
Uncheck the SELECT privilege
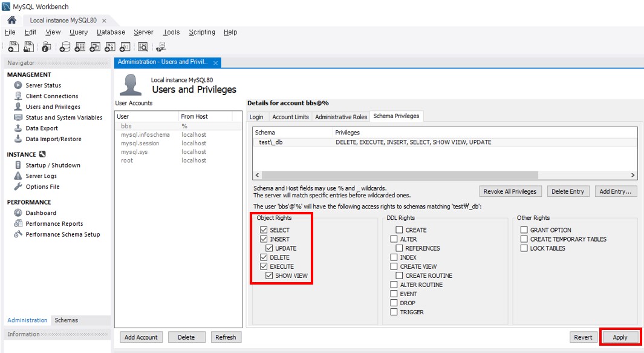[264, 230]
